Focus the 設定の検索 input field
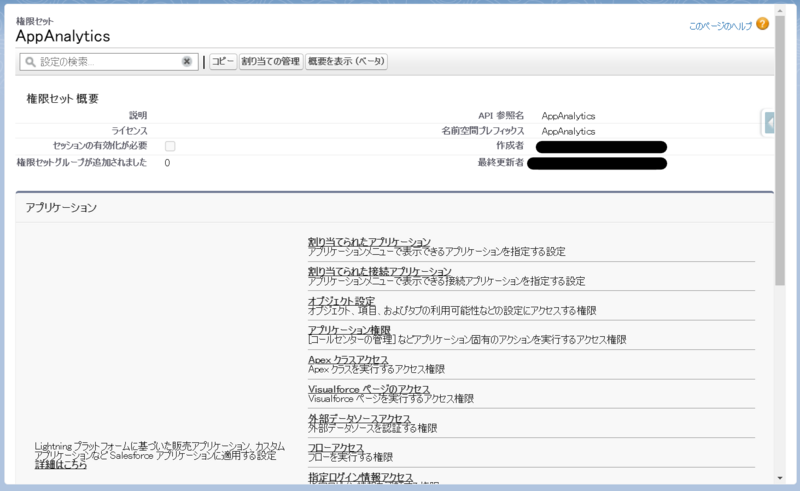The image size is (800, 491). coord(109,62)
